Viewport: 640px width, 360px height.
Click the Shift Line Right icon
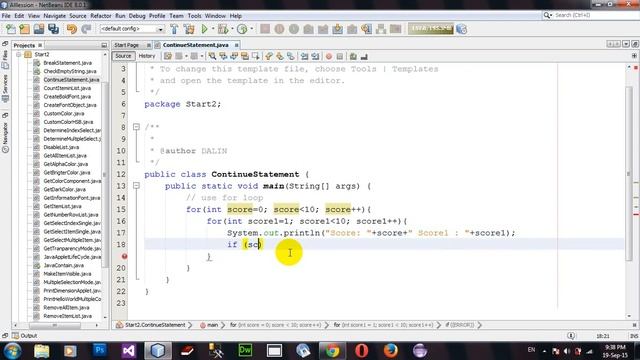coord(315,56)
